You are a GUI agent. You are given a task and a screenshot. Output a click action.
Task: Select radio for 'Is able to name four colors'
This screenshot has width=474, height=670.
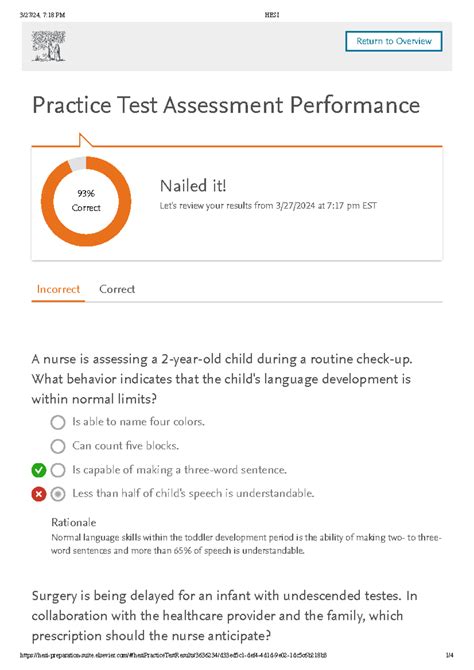coord(58,423)
